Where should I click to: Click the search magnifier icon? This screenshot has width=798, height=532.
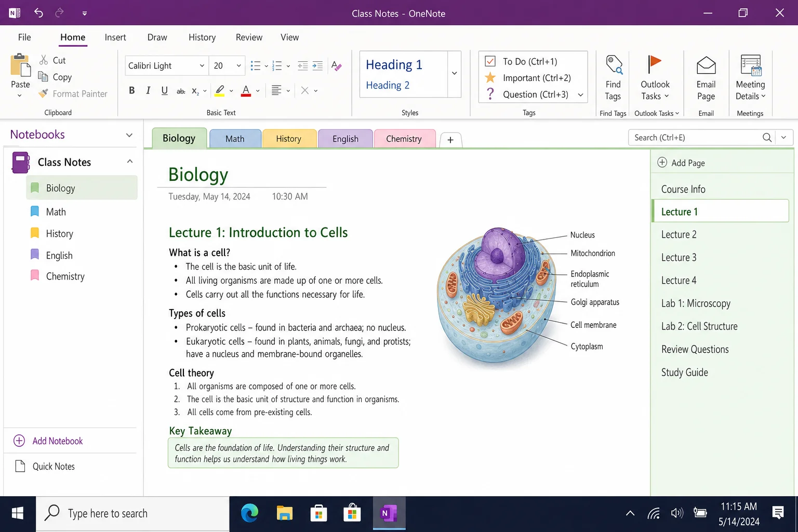(767, 137)
